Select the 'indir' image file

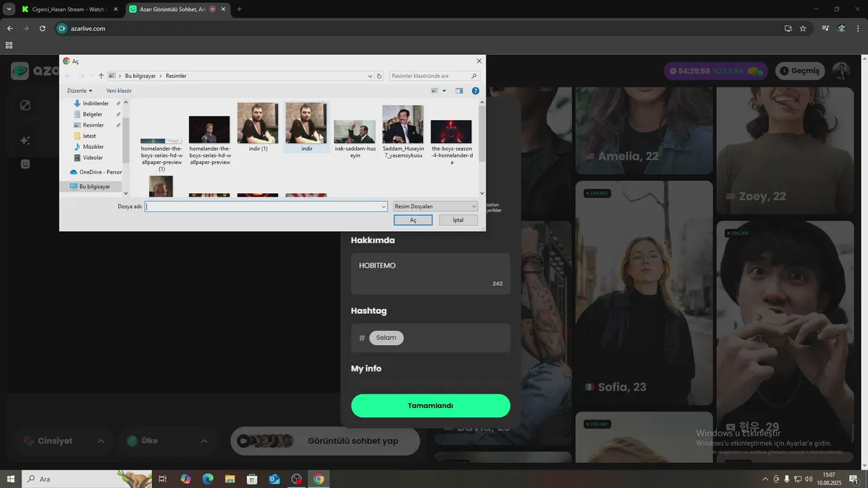[306, 127]
